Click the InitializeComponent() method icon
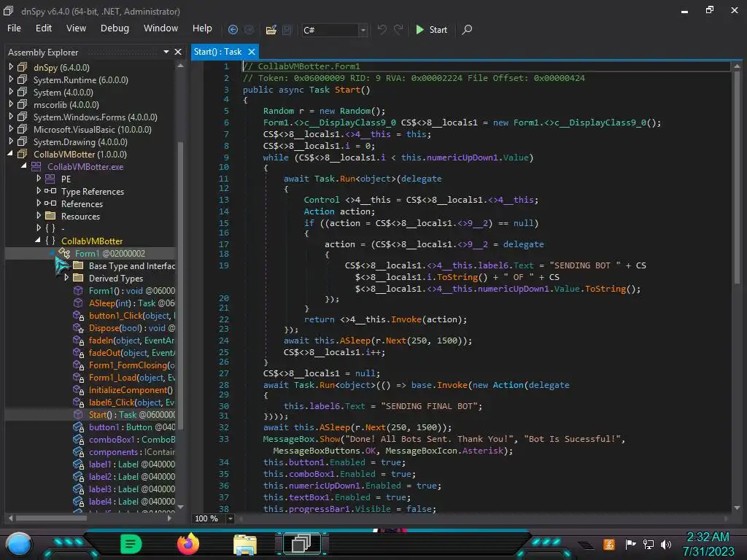 78,389
